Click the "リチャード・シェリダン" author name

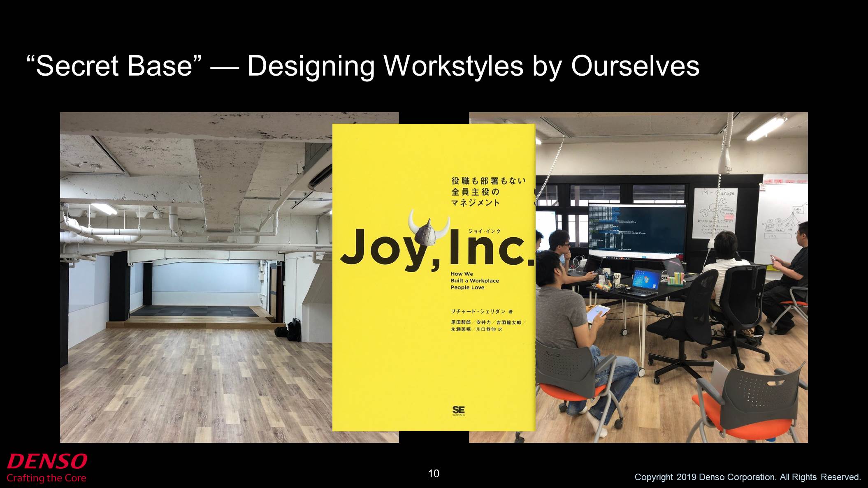pos(481,311)
